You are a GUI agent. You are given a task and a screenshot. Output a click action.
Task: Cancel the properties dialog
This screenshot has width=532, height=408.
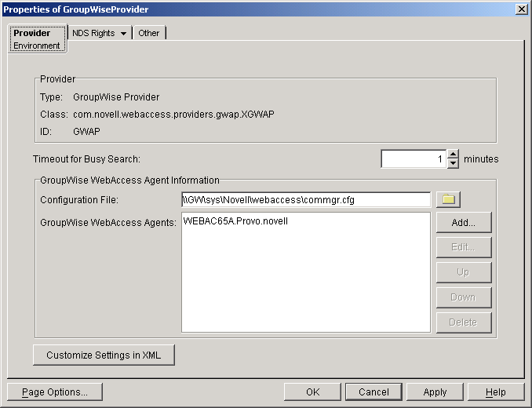click(373, 392)
